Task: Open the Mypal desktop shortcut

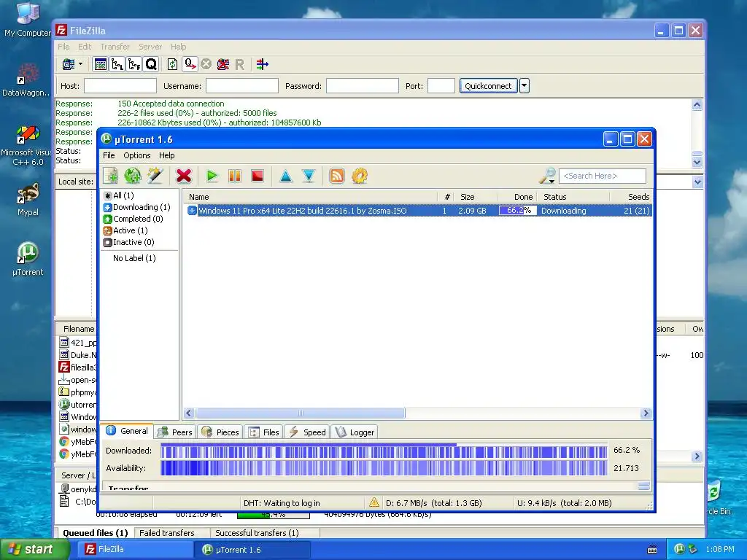Action: 28,200
